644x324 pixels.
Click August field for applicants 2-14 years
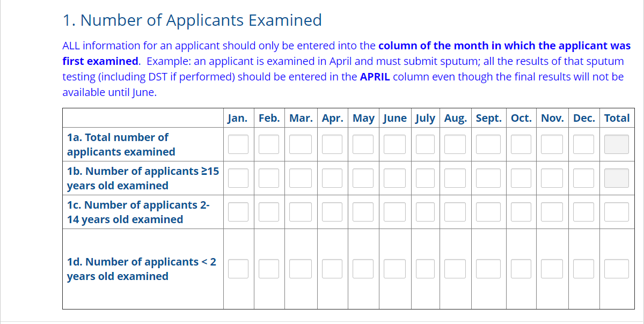(455, 212)
